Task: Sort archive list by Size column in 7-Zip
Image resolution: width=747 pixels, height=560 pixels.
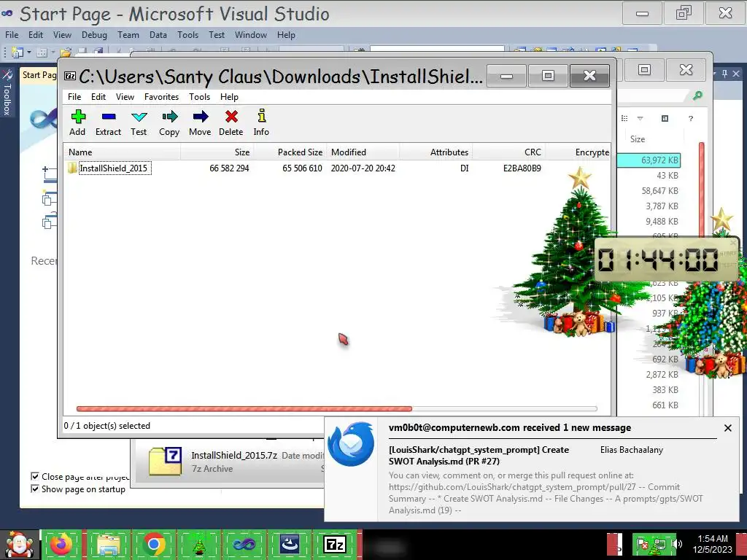Action: coord(217,152)
